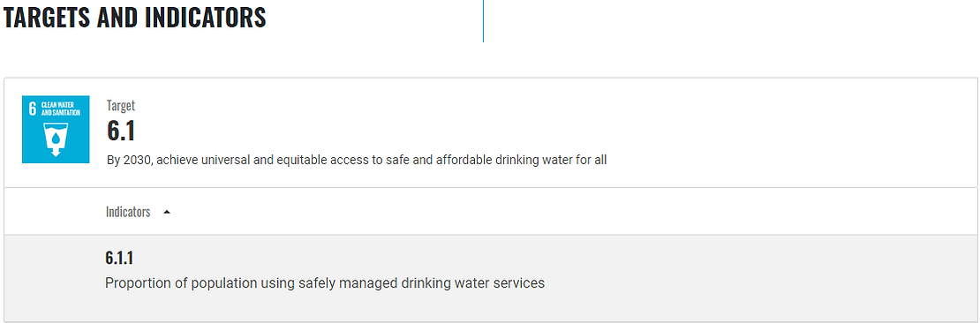
Task: Click the white down arrow under glass
Action: (x=56, y=151)
